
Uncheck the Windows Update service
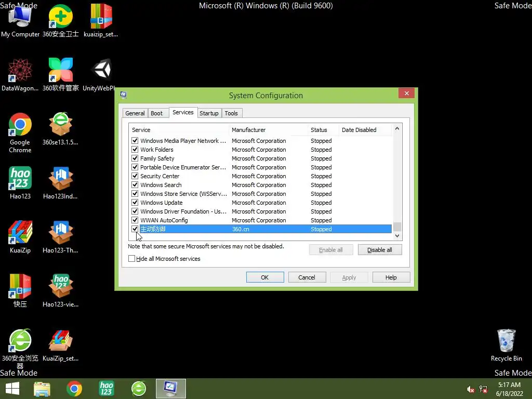[135, 202]
